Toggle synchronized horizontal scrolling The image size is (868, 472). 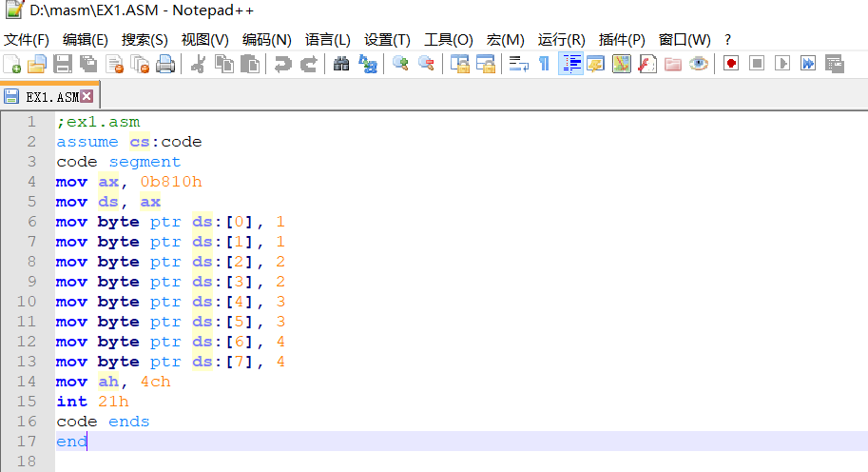[486, 65]
